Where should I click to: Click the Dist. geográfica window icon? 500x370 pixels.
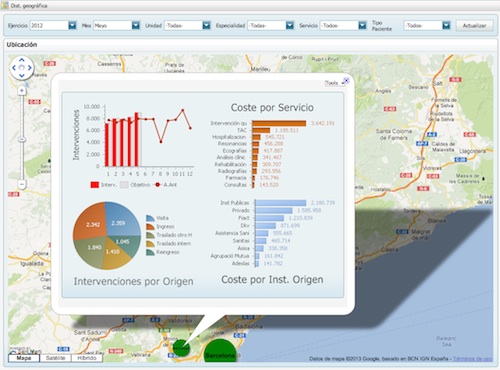pos(5,5)
